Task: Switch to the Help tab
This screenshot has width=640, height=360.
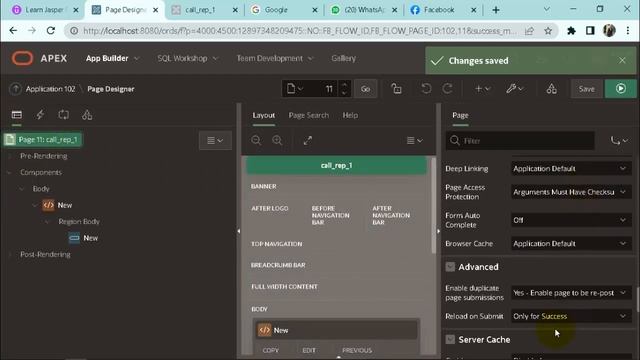Action: pos(350,115)
